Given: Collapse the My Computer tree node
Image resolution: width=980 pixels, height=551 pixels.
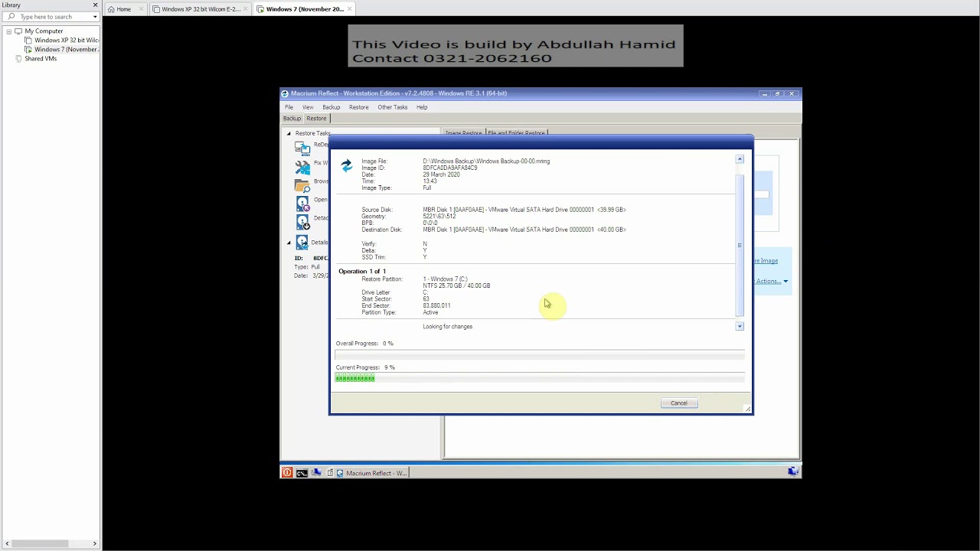Looking at the screenshot, I should click(x=8, y=31).
